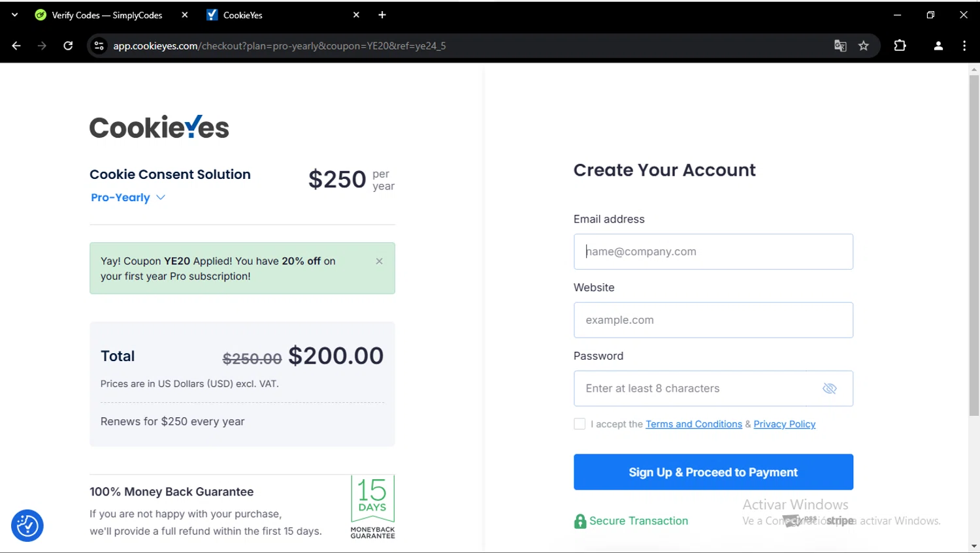Open the cookie consent floating button
This screenshot has width=980, height=553.
click(27, 526)
